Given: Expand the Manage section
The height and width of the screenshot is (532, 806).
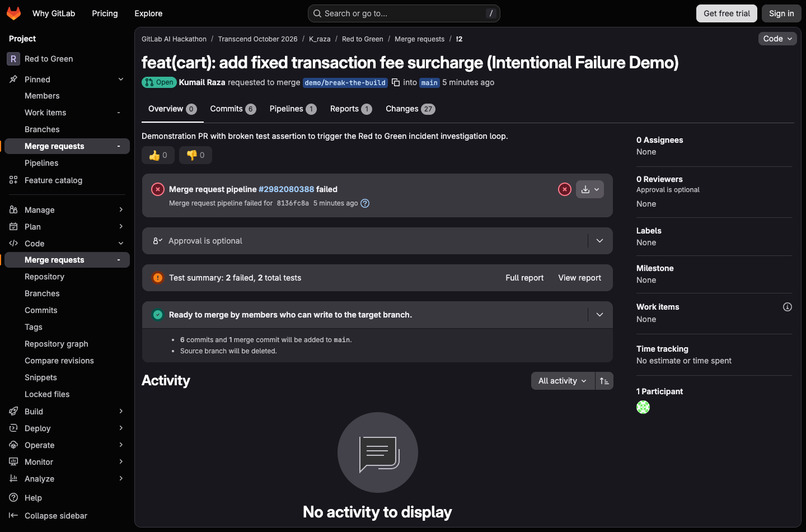Looking at the screenshot, I should [121, 210].
